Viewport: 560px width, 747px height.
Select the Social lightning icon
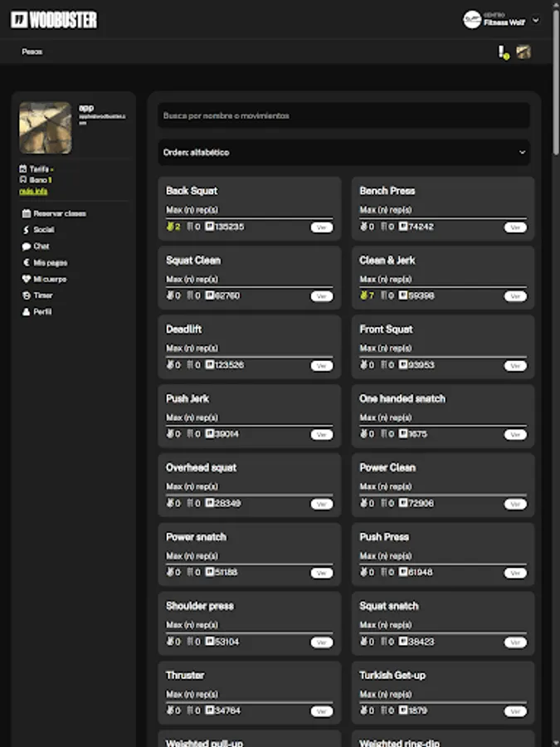click(x=26, y=230)
